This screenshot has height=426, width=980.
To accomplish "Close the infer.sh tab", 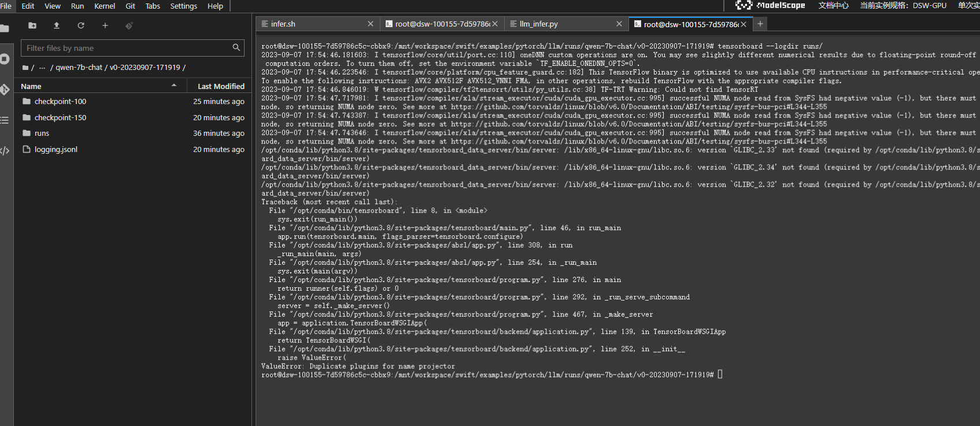I will point(371,24).
